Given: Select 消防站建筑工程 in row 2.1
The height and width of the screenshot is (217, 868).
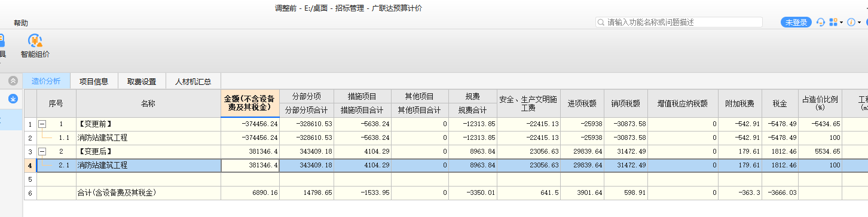Looking at the screenshot, I should pyautogui.click(x=148, y=166).
